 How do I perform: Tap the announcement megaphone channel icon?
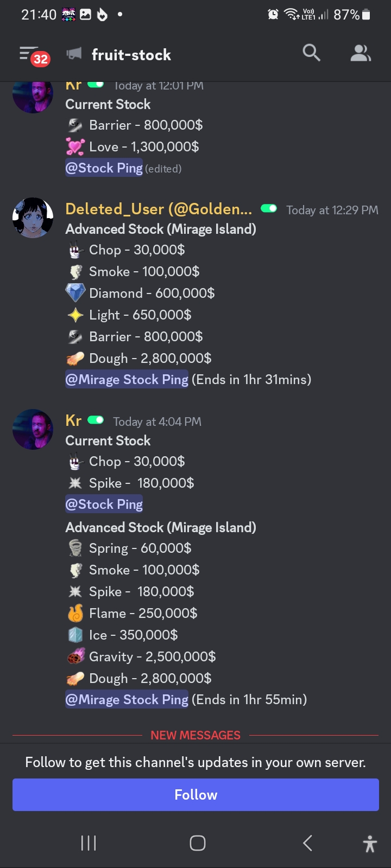[74, 54]
